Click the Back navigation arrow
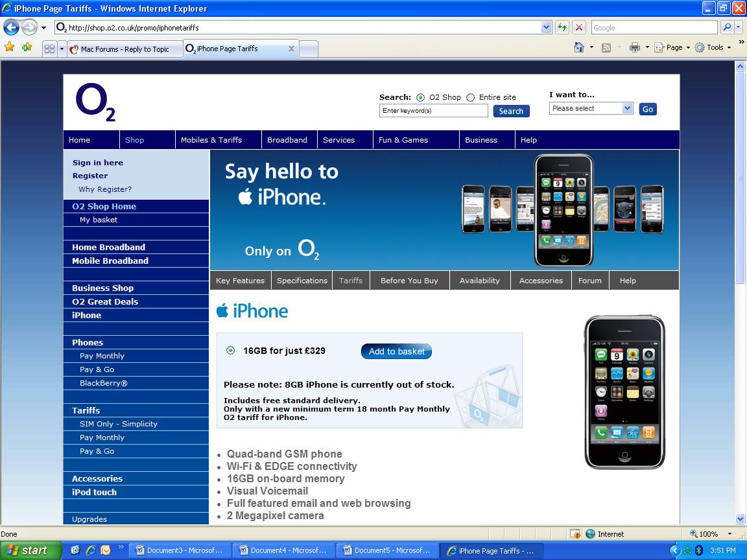 coord(12,27)
